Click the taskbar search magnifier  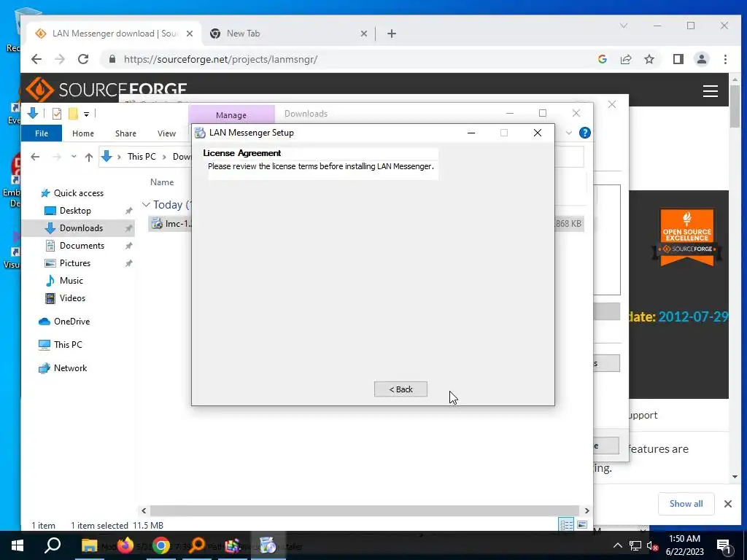tap(53, 545)
